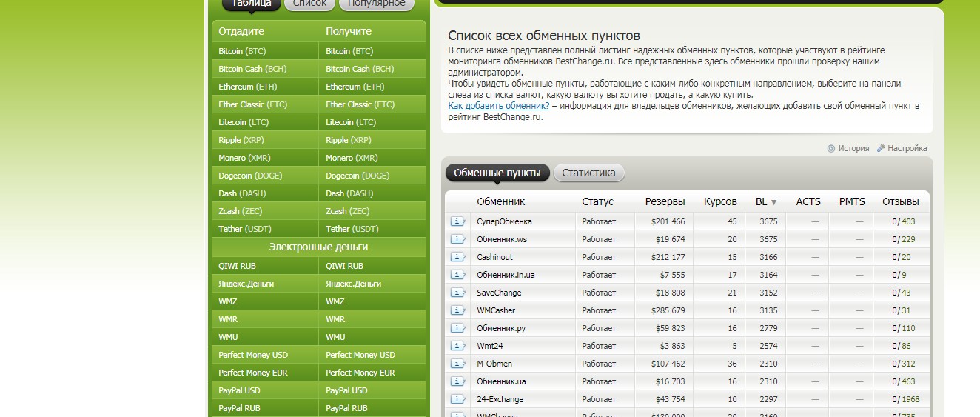This screenshot has width=980, height=417.
Task: Open info icon for Wmt24 row
Action: [458, 346]
